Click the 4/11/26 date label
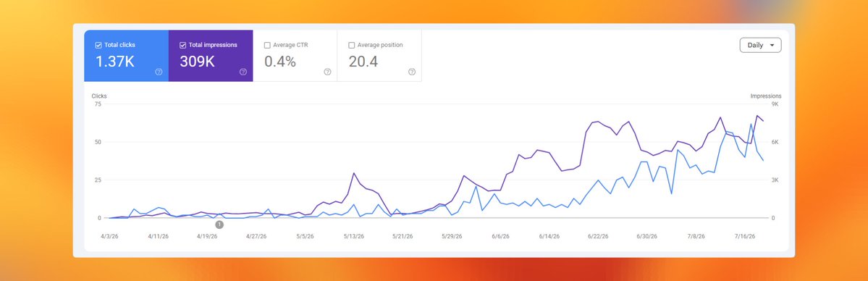868x281 pixels. [158, 236]
